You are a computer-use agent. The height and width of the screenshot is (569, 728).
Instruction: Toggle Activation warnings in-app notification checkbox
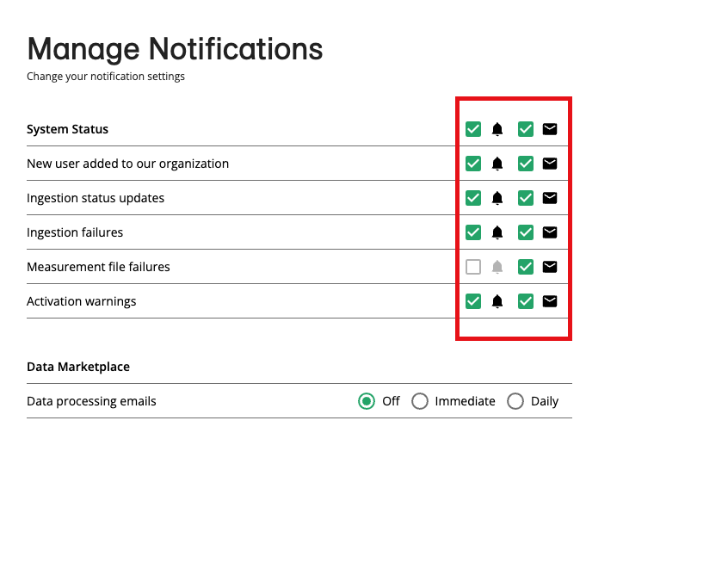[473, 301]
